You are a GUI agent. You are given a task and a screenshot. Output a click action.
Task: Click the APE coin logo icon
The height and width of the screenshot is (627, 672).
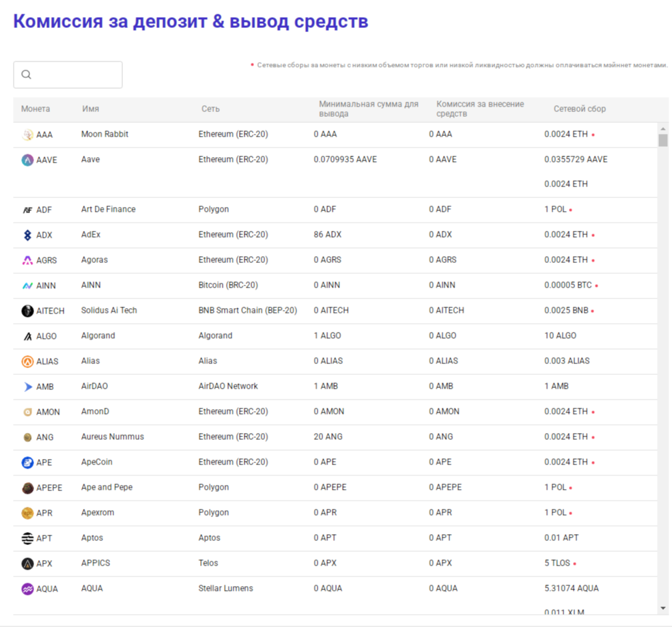click(x=27, y=462)
